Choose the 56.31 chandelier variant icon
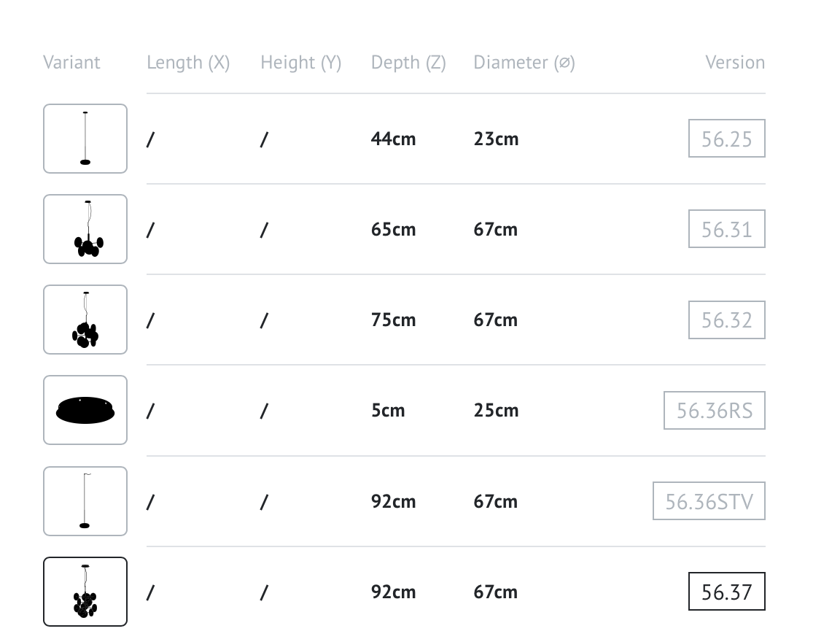The height and width of the screenshot is (642, 840). (x=85, y=229)
